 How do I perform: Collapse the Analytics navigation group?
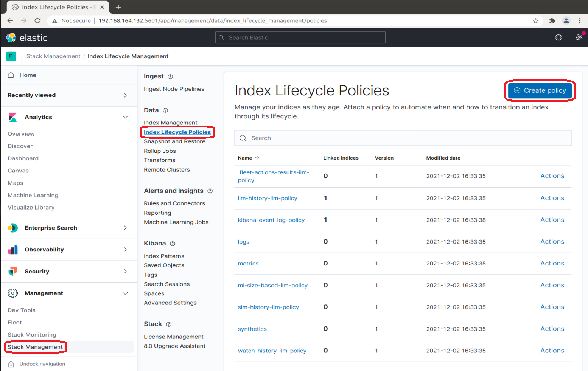(125, 117)
